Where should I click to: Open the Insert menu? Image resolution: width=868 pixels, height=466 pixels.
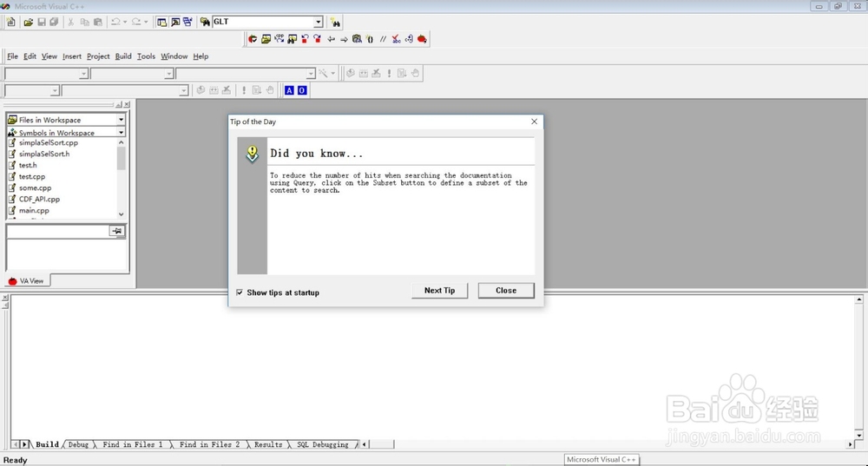pos(72,56)
